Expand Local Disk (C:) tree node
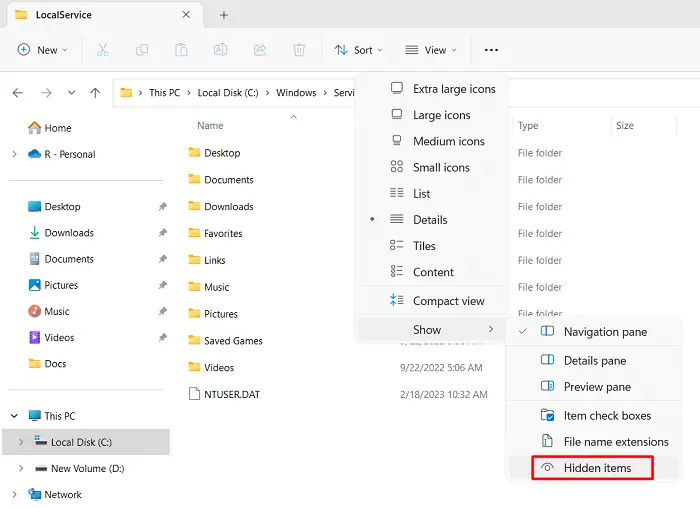The width and height of the screenshot is (700, 508). pos(21,442)
